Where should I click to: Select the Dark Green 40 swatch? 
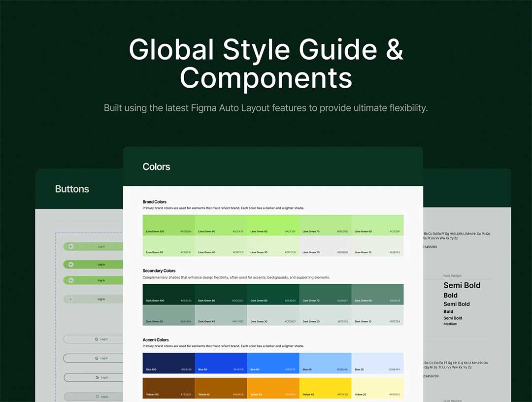pyautogui.click(x=221, y=315)
